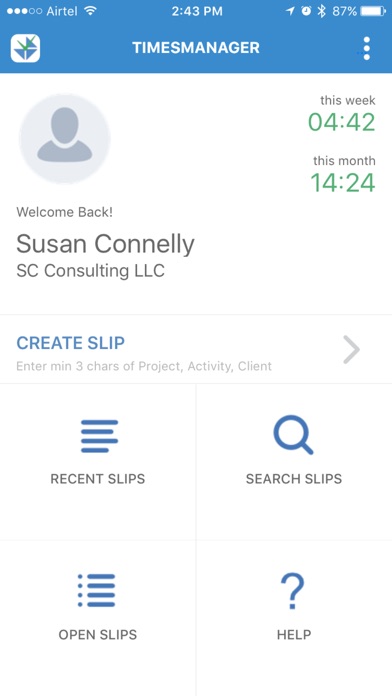Tap SC Consulting LLC company name

pyautogui.click(x=91, y=270)
